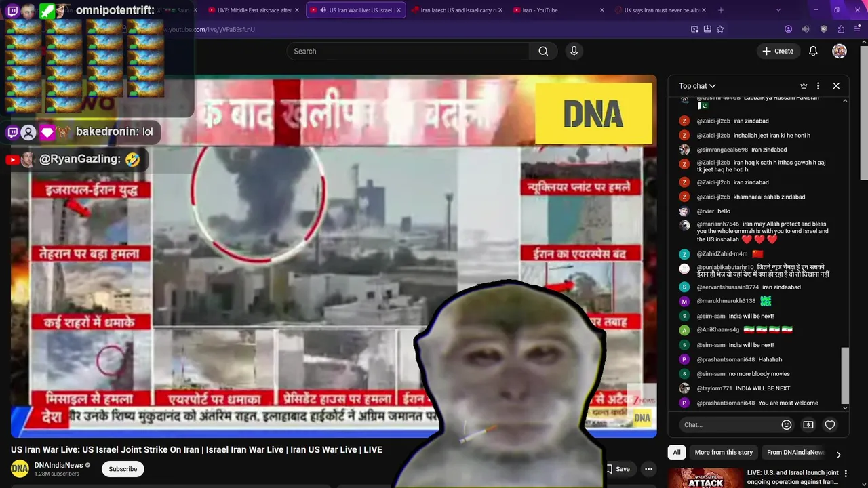Click shield icon in browser toolbar
The image size is (868, 488).
click(x=823, y=29)
